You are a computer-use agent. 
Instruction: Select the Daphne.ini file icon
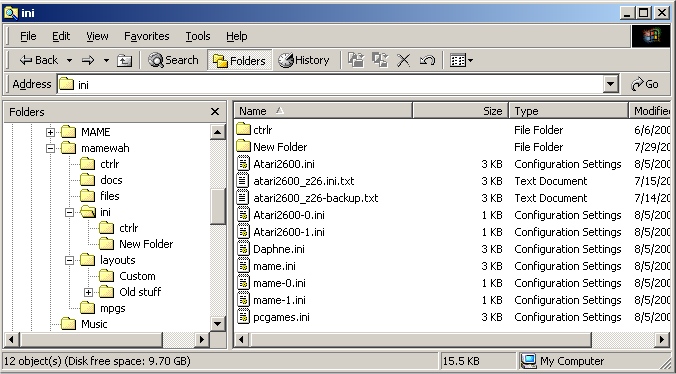pos(244,249)
